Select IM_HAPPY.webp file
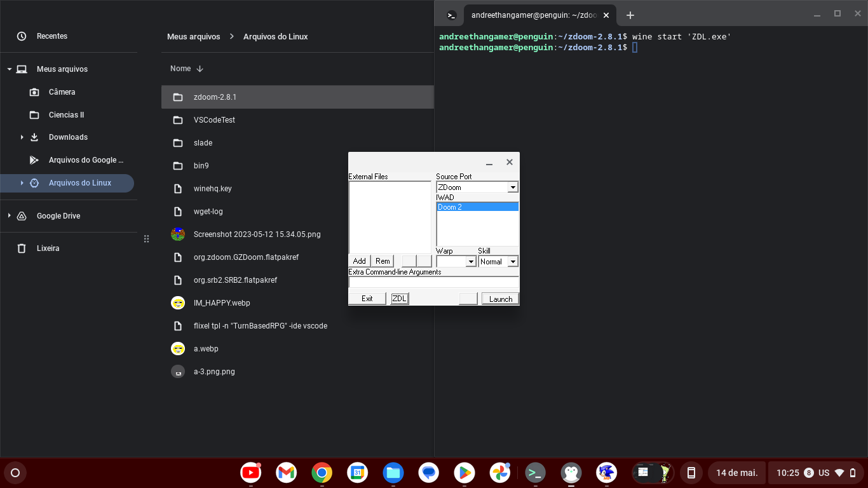This screenshot has height=488, width=868. coord(254,303)
